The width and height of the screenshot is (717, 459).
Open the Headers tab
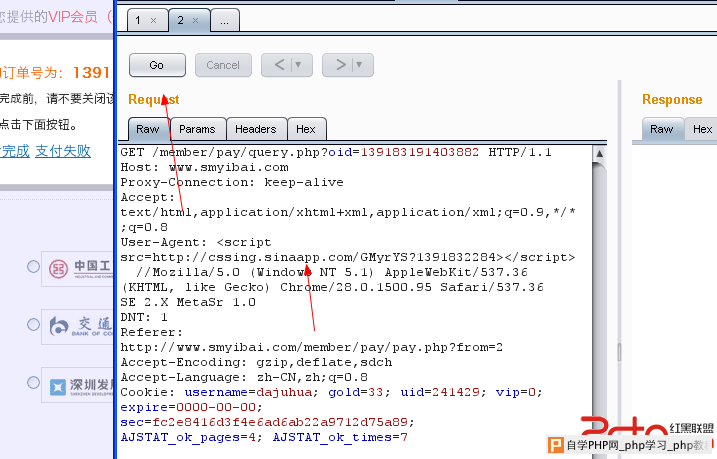(x=256, y=129)
